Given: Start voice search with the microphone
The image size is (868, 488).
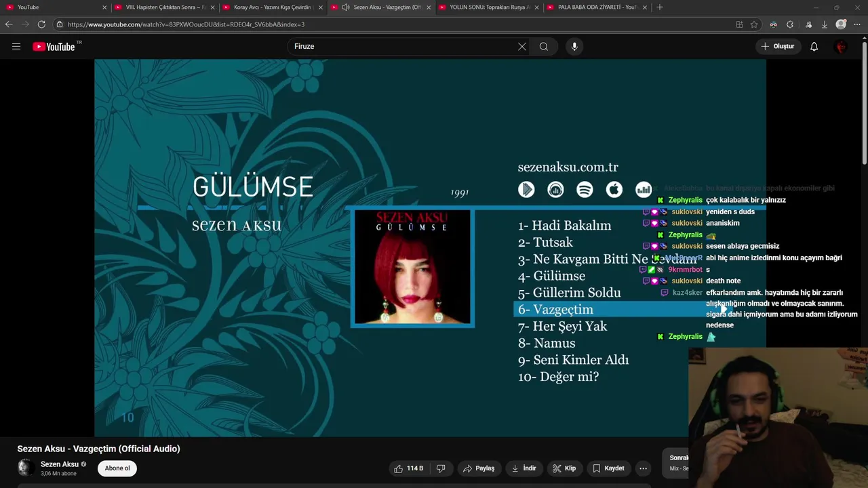Looking at the screenshot, I should pos(574,46).
